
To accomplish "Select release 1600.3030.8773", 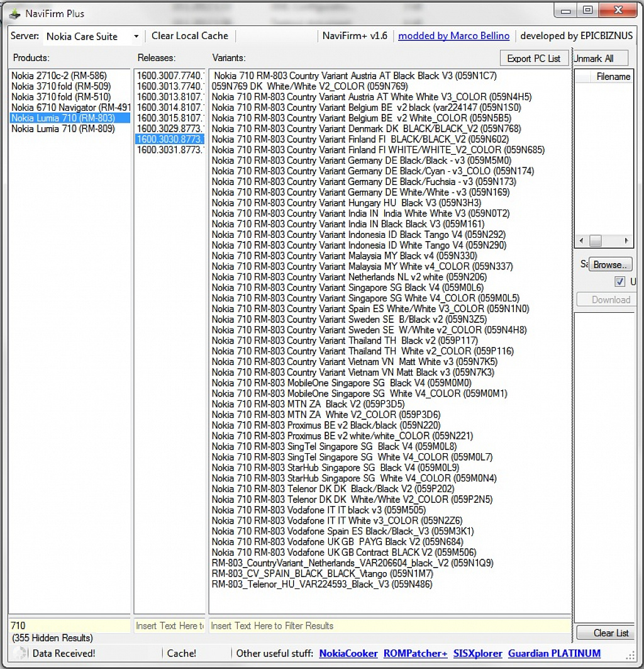I will pos(170,140).
